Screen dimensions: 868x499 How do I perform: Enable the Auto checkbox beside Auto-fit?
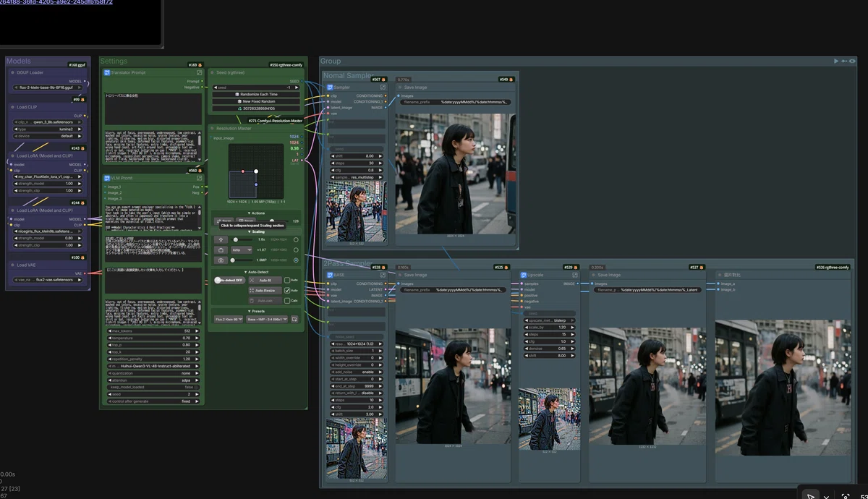(287, 280)
